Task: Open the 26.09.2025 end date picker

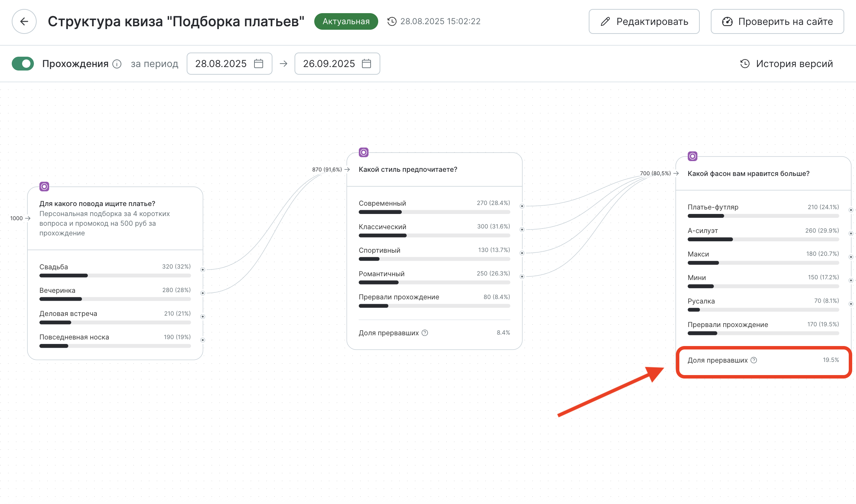Action: [329, 64]
